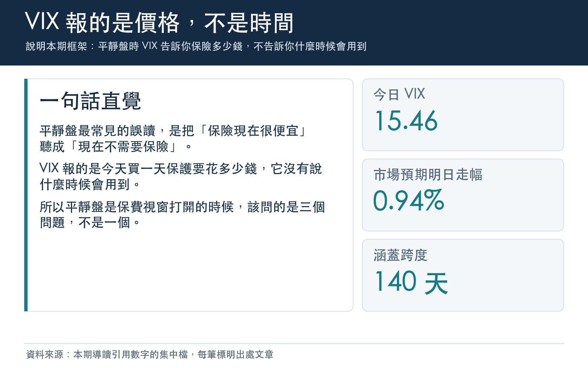This screenshot has width=588, height=368.
Task: Click the '今日 VIX' card label
Action: coord(399,94)
